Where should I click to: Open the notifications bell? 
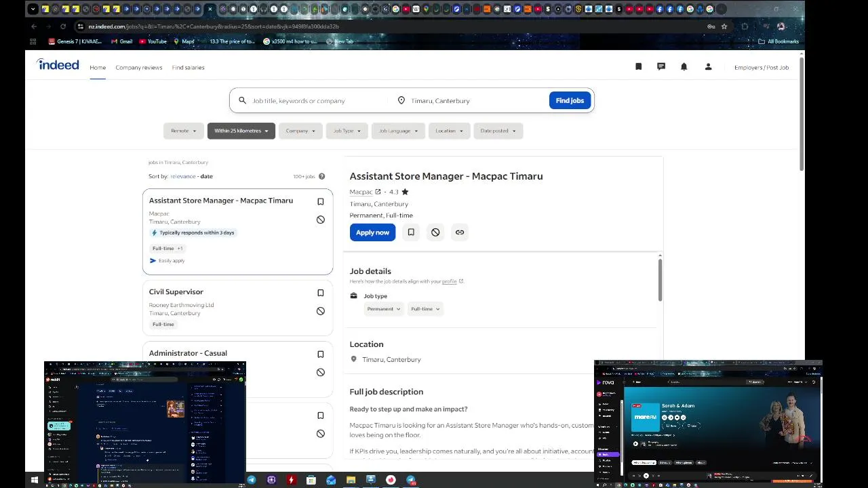click(684, 66)
